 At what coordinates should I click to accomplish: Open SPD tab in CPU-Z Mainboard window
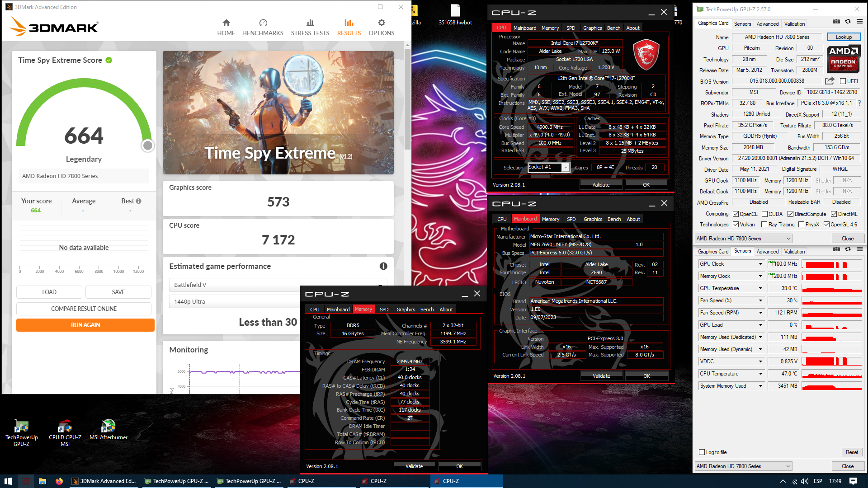571,219
